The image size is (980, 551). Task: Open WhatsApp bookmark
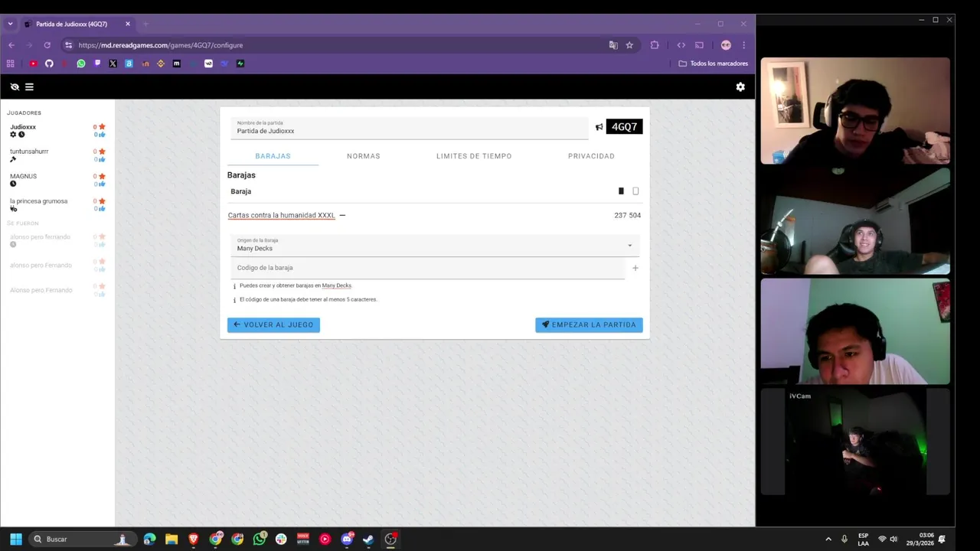(81, 64)
